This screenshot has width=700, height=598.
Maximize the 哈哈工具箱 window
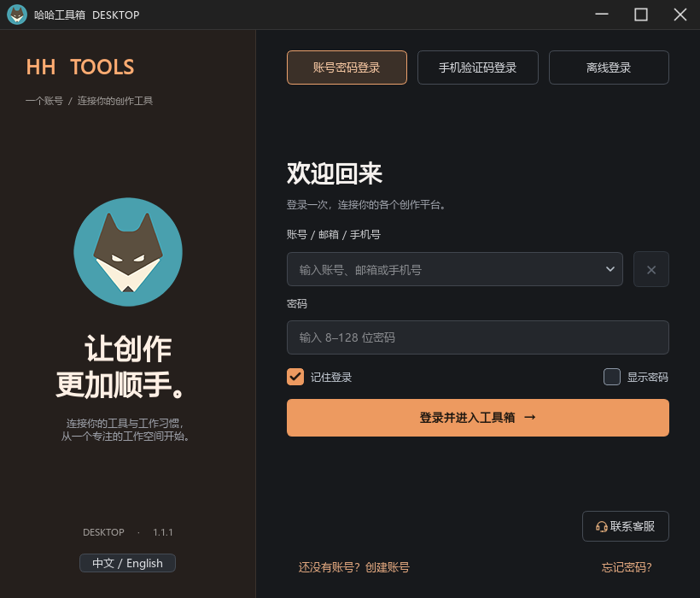pyautogui.click(x=641, y=15)
